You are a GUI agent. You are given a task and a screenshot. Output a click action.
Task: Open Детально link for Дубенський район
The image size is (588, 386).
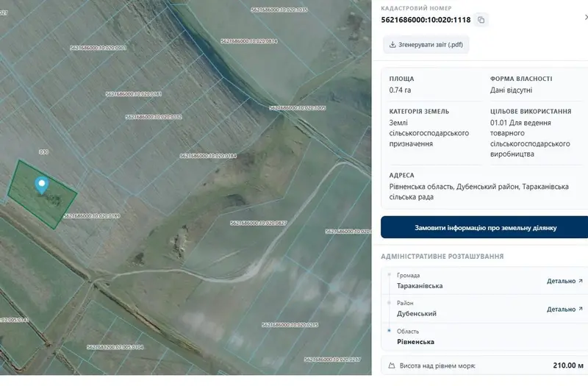(x=561, y=309)
